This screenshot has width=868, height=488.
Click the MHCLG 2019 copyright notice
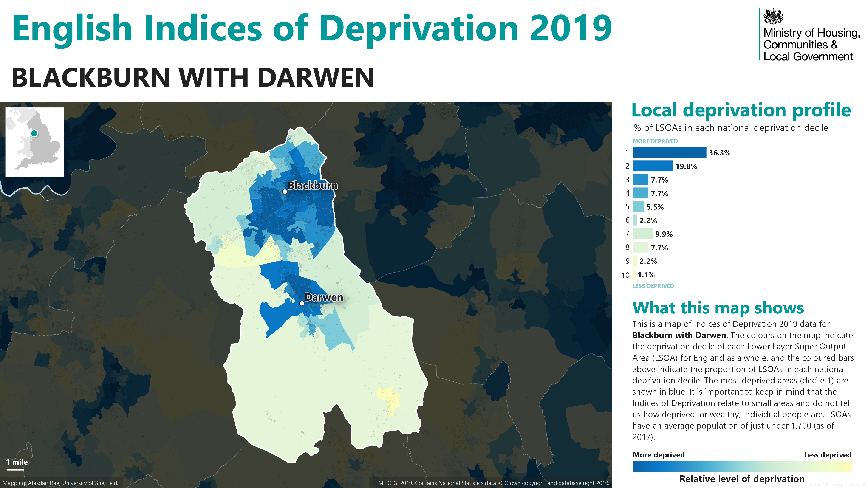click(x=493, y=483)
